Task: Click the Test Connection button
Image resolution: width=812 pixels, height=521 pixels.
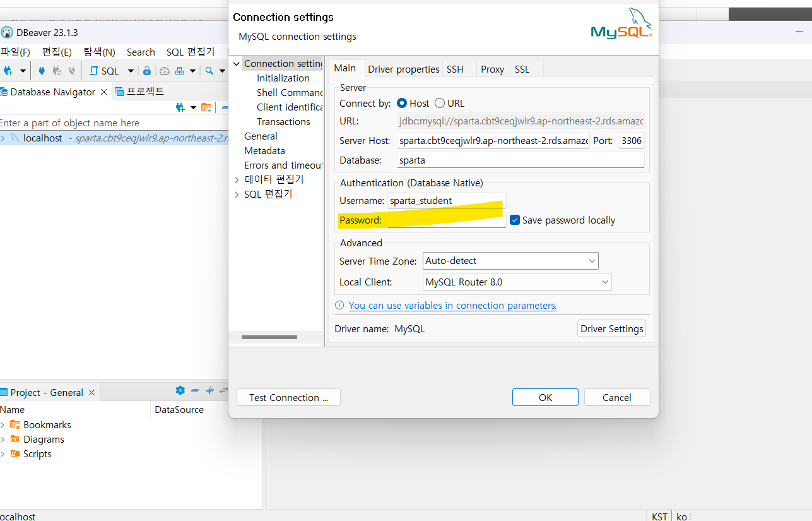Action: pyautogui.click(x=288, y=397)
